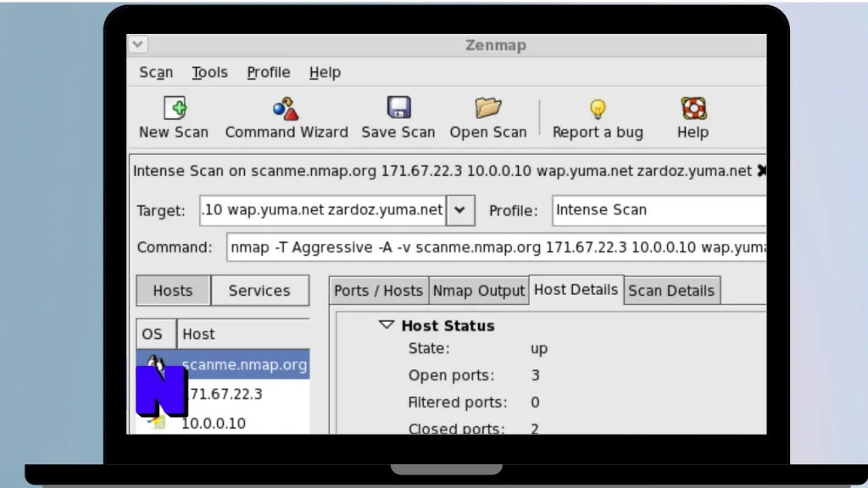Select host 10.0.0.10 in the list

click(x=223, y=424)
